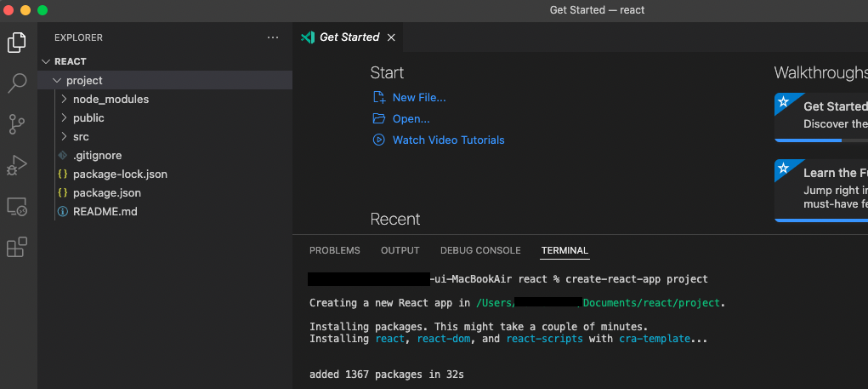Switch to the TERMINAL panel tab
Image resolution: width=868 pixels, height=389 pixels.
(564, 250)
